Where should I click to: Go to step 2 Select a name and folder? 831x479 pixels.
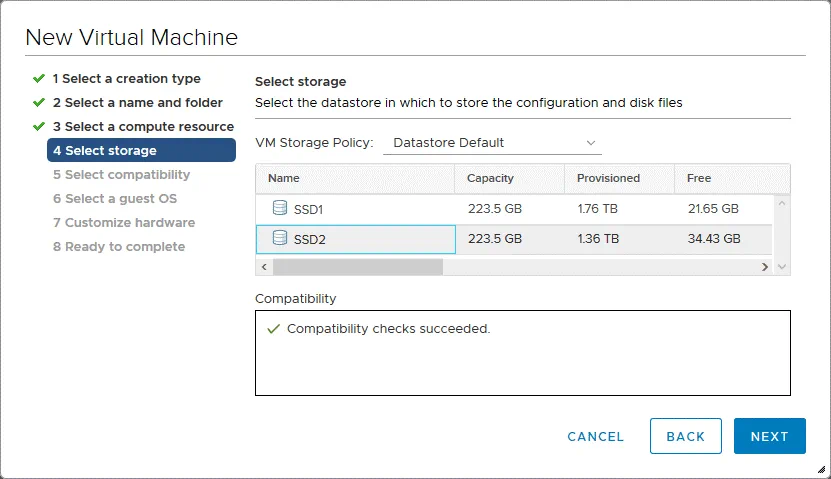137,102
